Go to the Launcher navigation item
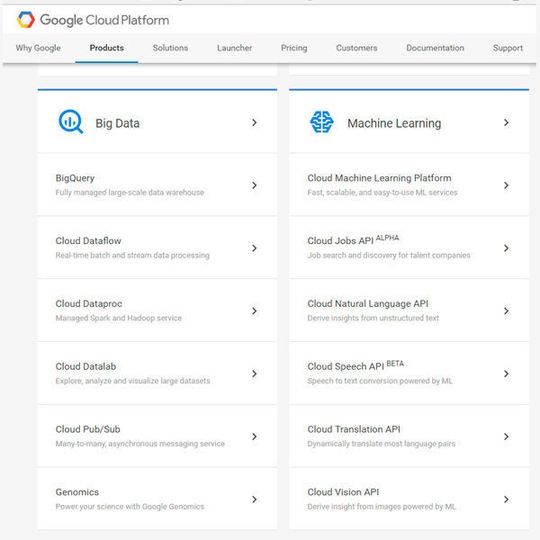The height and width of the screenshot is (540, 540). click(x=235, y=48)
